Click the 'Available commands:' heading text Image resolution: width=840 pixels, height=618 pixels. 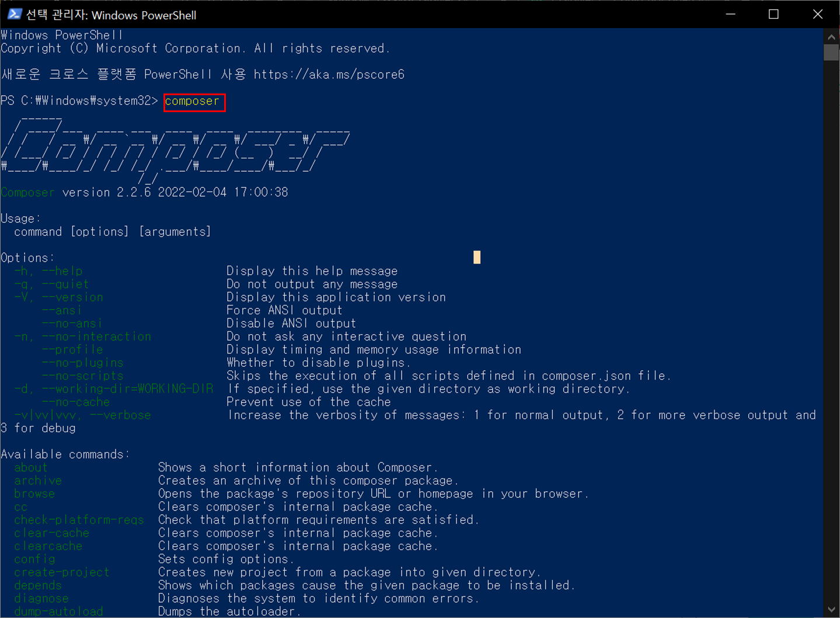click(65, 454)
